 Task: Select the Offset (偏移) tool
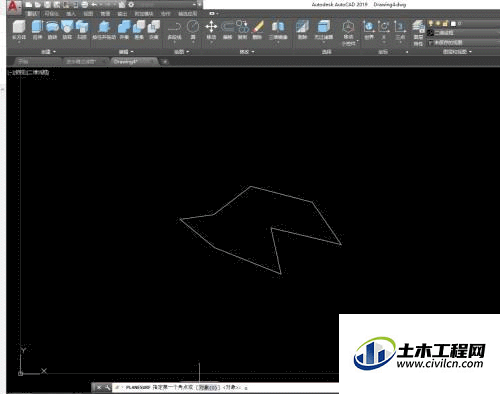(227, 30)
